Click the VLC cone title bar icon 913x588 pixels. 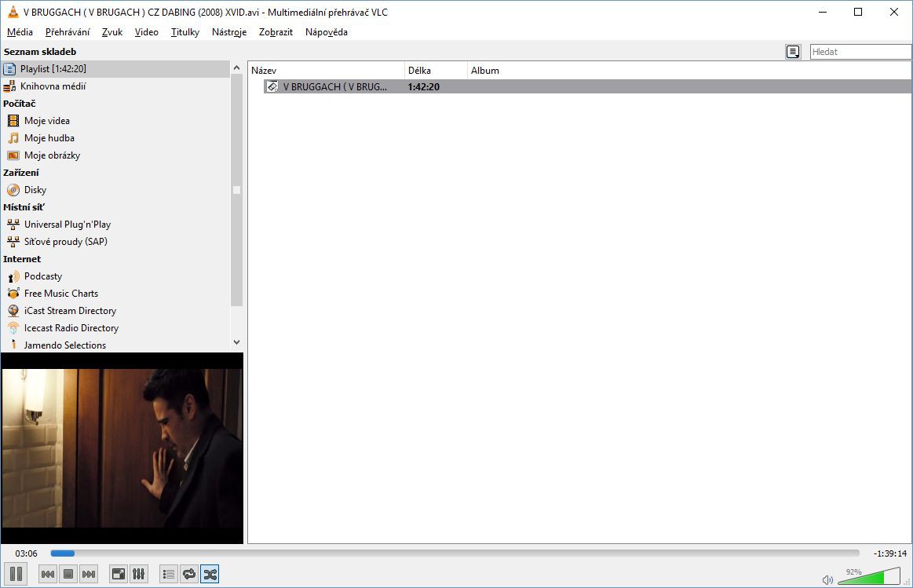pos(13,12)
